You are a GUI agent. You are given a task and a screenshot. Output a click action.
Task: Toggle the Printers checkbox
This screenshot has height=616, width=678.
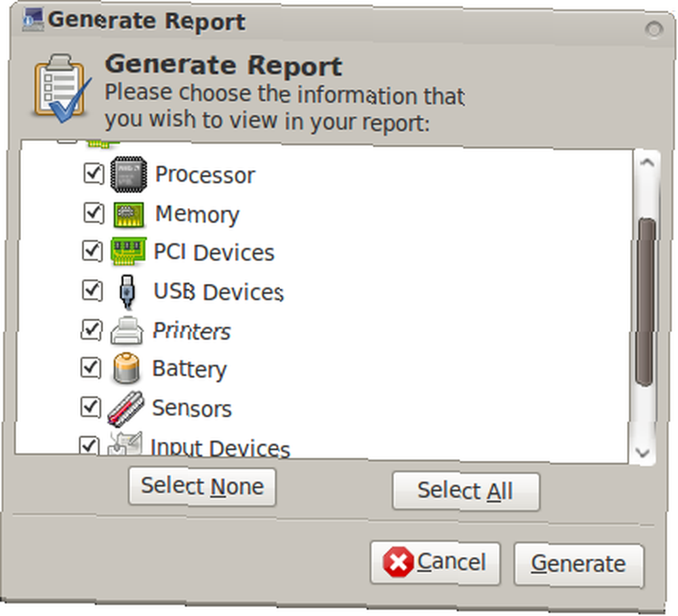(92, 330)
